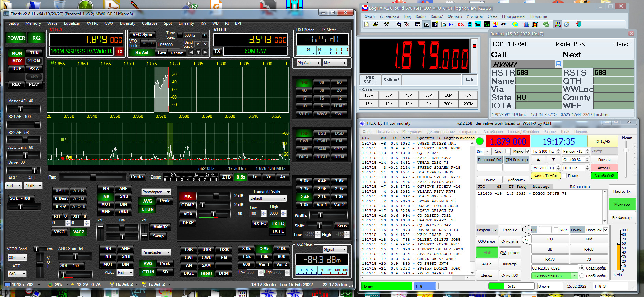The height and width of the screenshot is (297, 644).
Task: Click the save disk icon beside RV6MT callsign
Action: (x=558, y=64)
